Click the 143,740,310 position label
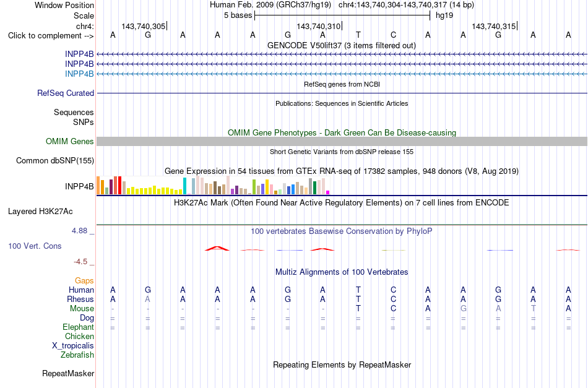 pyautogui.click(x=318, y=26)
